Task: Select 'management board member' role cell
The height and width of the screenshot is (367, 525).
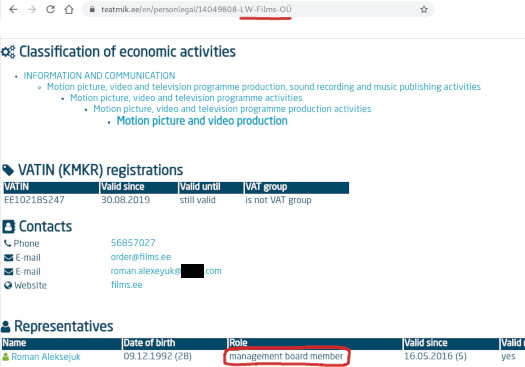Action: click(x=286, y=356)
